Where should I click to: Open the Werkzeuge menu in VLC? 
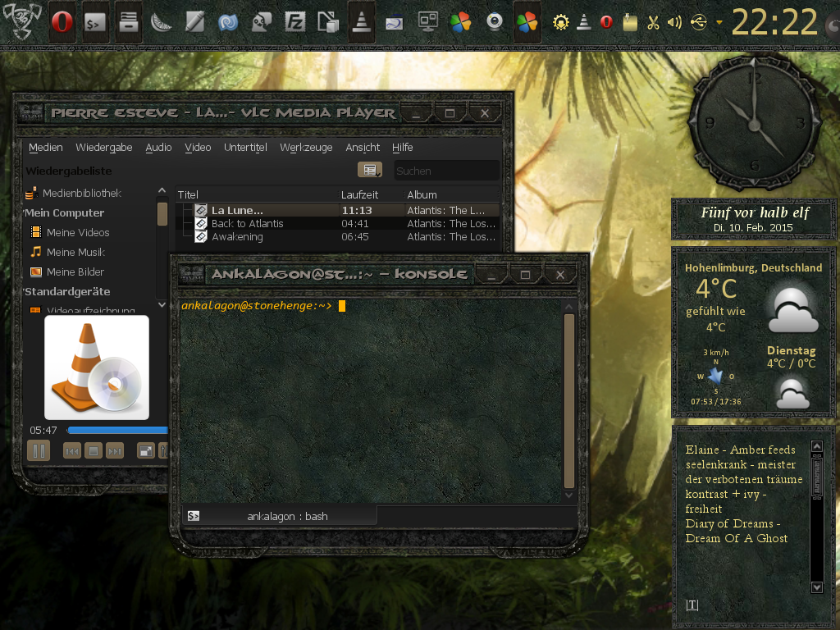306,148
